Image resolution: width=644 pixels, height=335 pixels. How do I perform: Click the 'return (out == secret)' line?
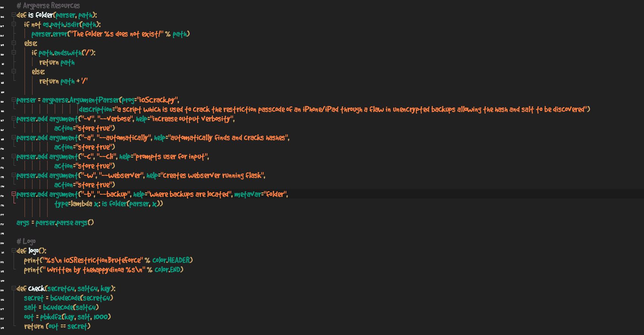(x=57, y=326)
